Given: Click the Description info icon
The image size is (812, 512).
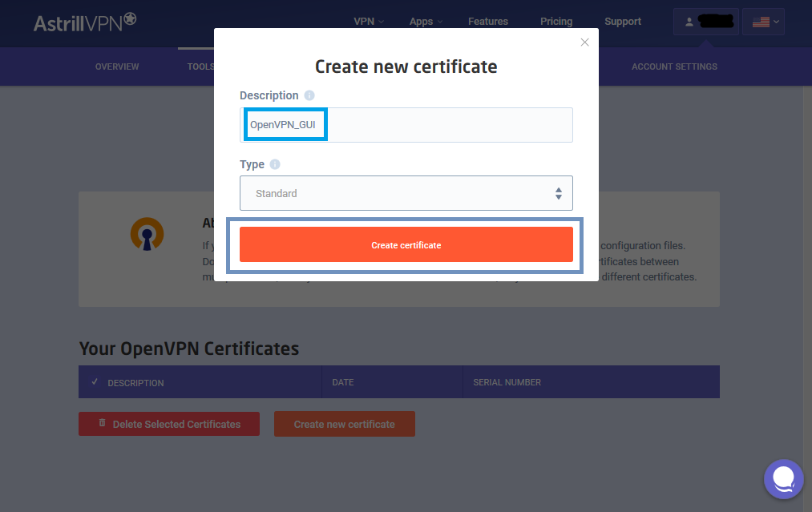Looking at the screenshot, I should tap(309, 95).
